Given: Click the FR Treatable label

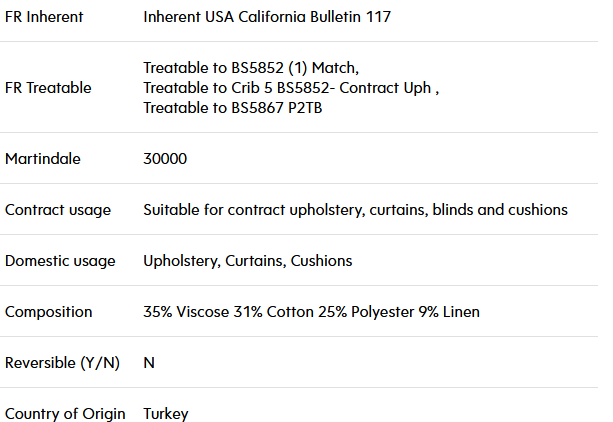Looking at the screenshot, I should (48, 88).
